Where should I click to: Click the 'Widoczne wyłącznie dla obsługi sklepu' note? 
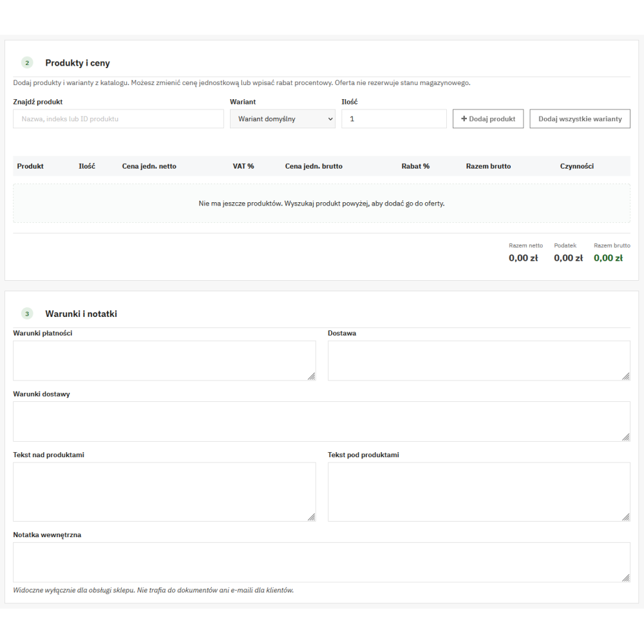pos(153,590)
